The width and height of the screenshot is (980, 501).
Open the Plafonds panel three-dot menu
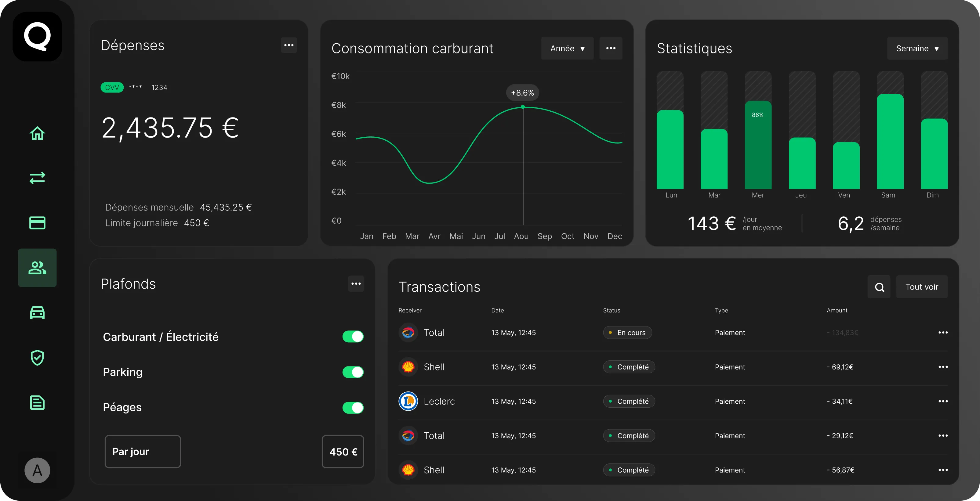tap(356, 283)
